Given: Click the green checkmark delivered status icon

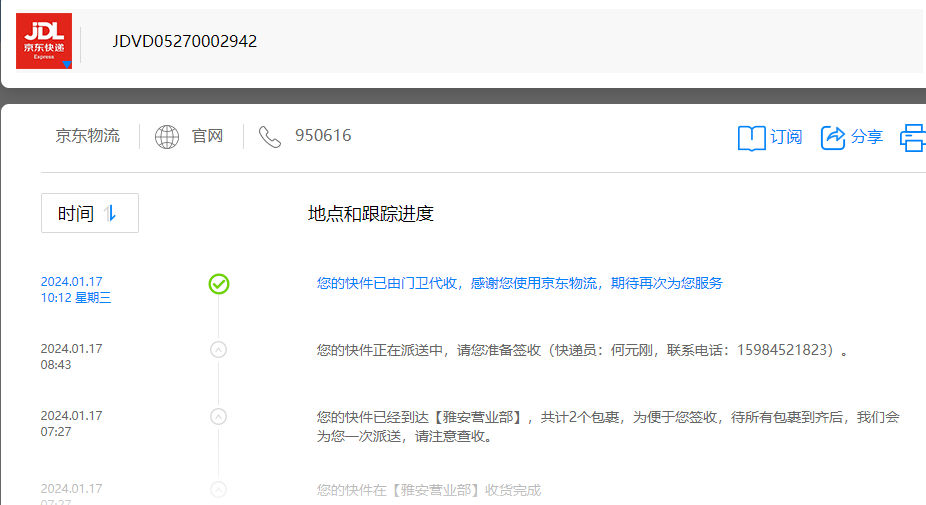Looking at the screenshot, I should (219, 284).
